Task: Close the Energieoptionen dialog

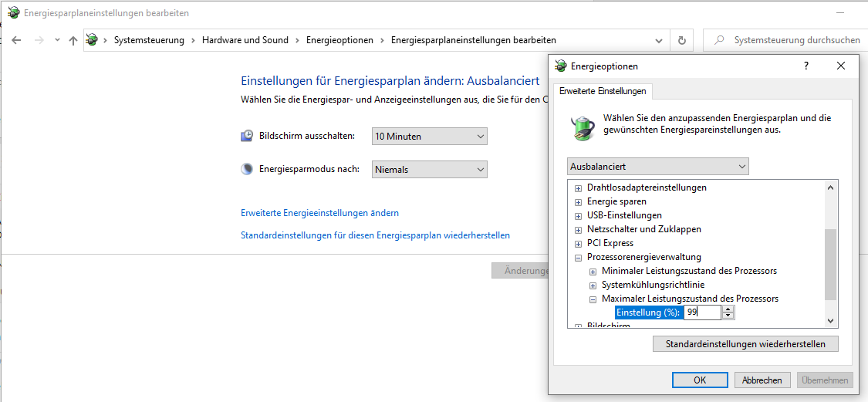Action: (x=841, y=66)
